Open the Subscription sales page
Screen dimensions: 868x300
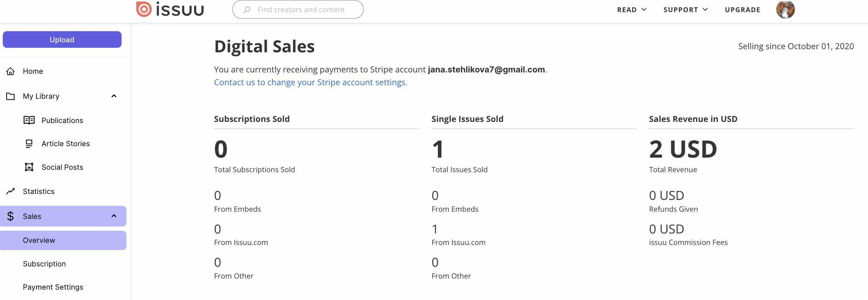click(x=44, y=264)
